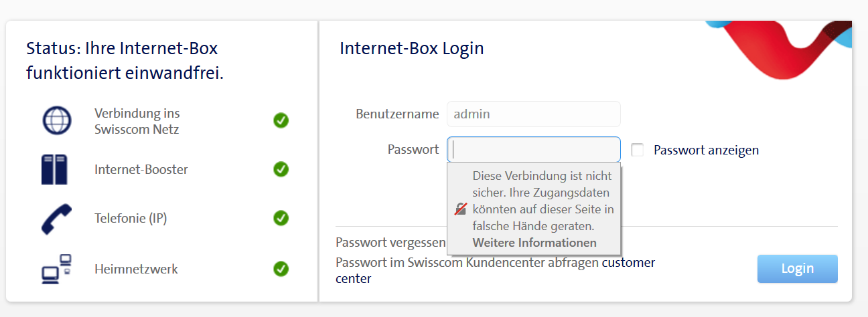Open the Weitere Informationen link
The height and width of the screenshot is (317, 868).
point(534,242)
